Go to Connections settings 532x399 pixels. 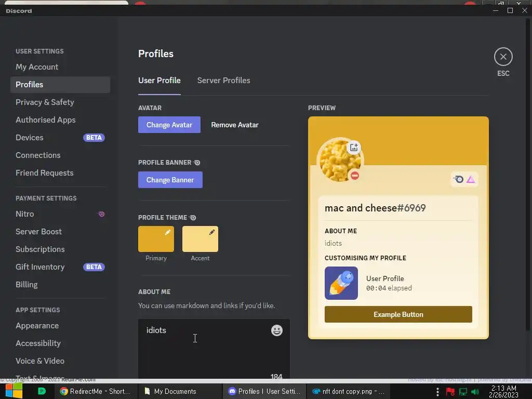pos(60,155)
